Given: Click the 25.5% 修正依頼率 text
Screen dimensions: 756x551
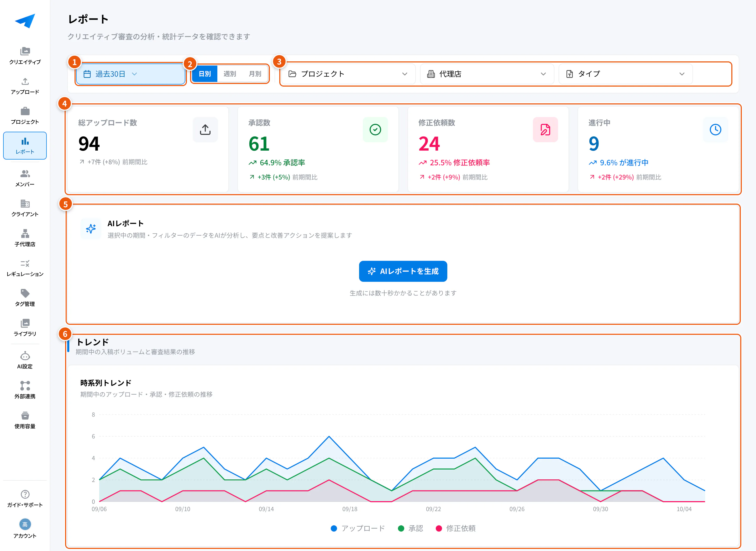Looking at the screenshot, I should click(460, 163).
